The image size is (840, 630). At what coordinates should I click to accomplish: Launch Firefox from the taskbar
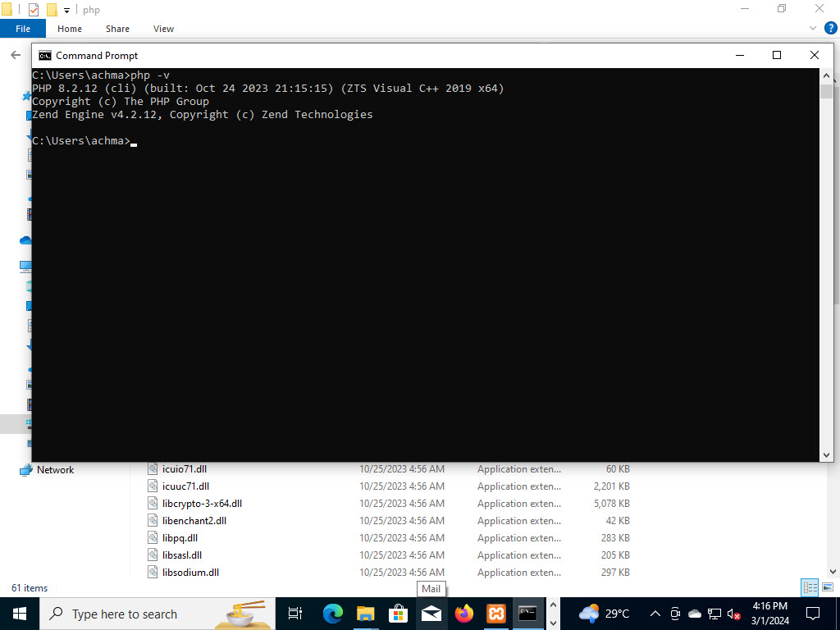click(463, 613)
